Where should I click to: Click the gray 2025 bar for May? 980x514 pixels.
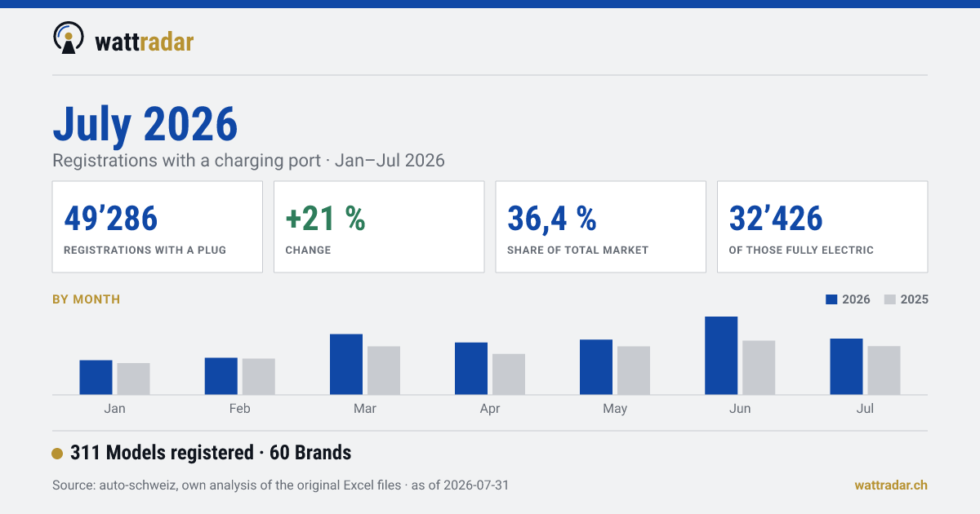[634, 370]
